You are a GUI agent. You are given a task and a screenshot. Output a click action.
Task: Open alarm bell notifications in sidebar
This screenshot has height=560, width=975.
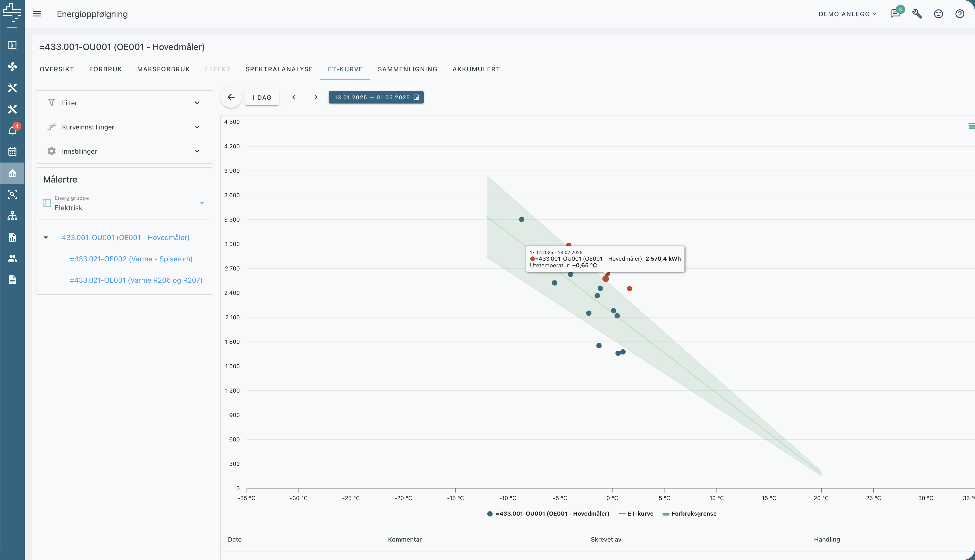(12, 131)
